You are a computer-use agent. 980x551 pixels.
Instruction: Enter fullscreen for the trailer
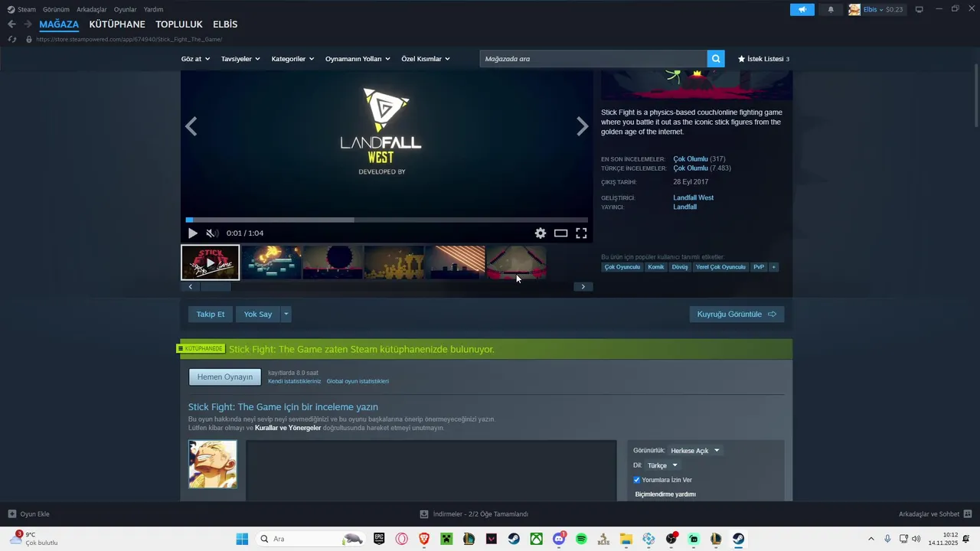581,233
